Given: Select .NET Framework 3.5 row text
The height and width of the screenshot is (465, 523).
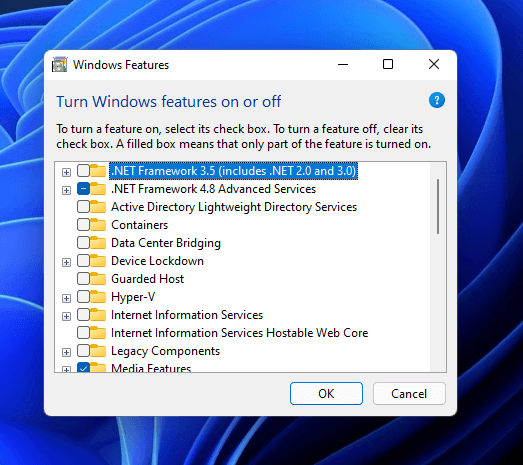Looking at the screenshot, I should point(233,171).
